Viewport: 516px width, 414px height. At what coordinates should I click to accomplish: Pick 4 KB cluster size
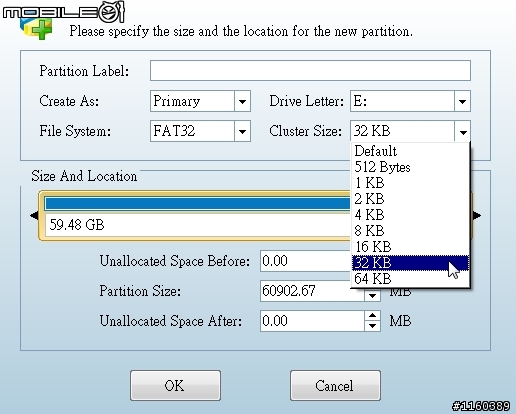tap(410, 215)
